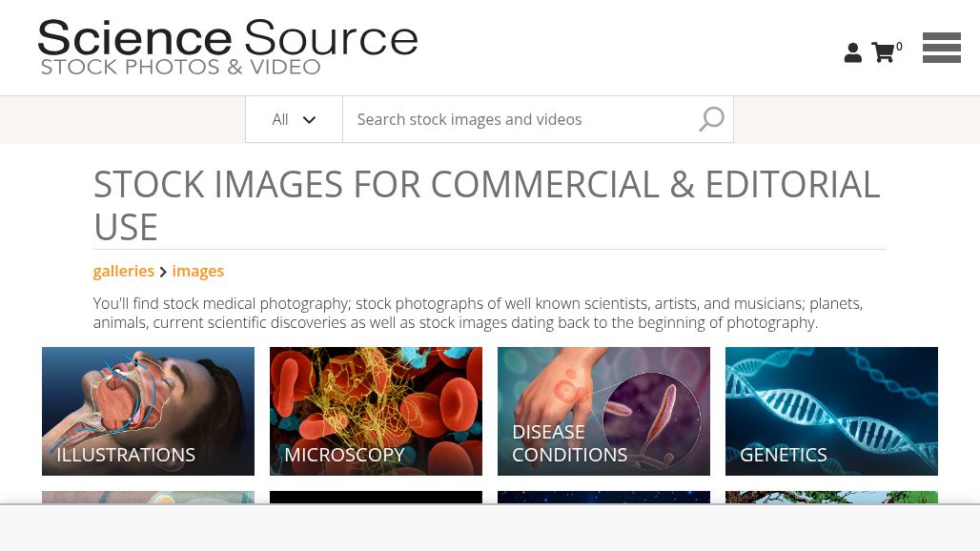
Task: Click the breadcrumb chevron after galleries
Action: pos(163,272)
